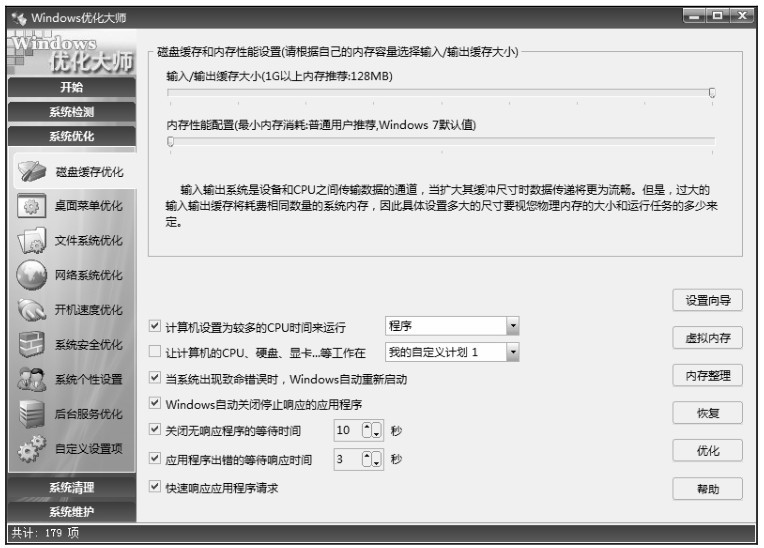Click the 内存整理 button
764x548 pixels.
click(x=707, y=376)
